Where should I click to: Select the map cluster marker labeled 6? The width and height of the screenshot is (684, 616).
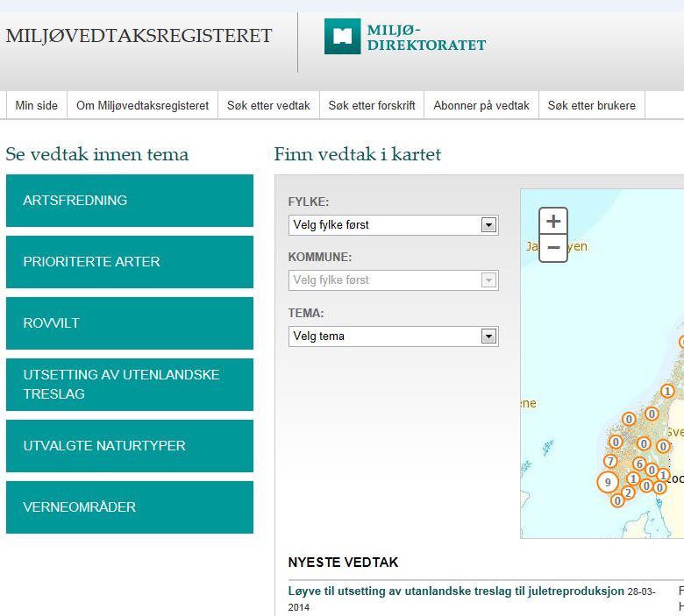point(639,464)
